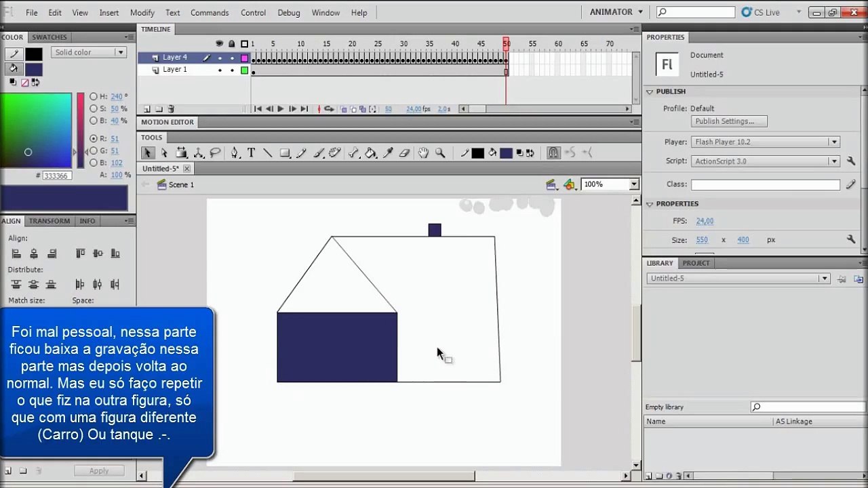Select the Selection arrow tool
Viewport: 868px width, 488px height.
[148, 153]
